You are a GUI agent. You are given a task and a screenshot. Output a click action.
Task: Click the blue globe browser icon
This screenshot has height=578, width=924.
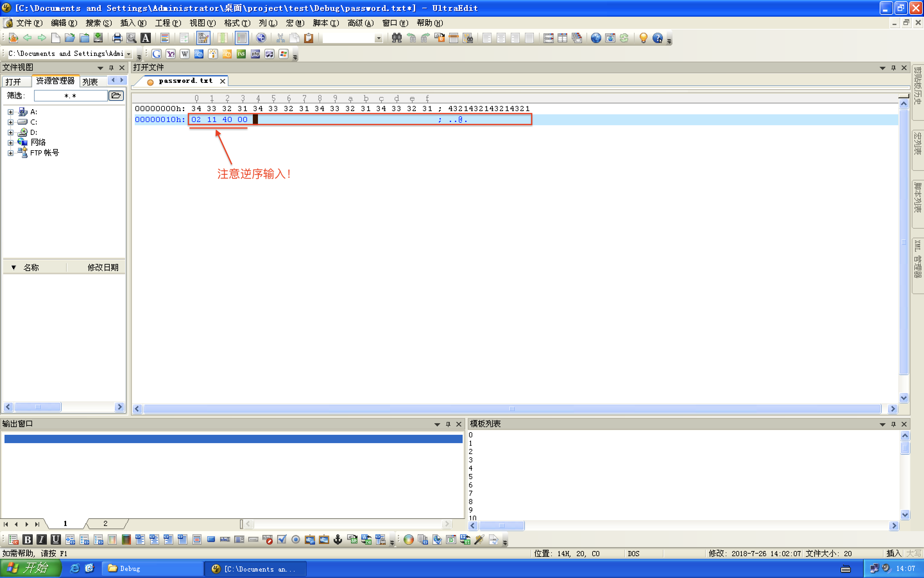click(596, 38)
